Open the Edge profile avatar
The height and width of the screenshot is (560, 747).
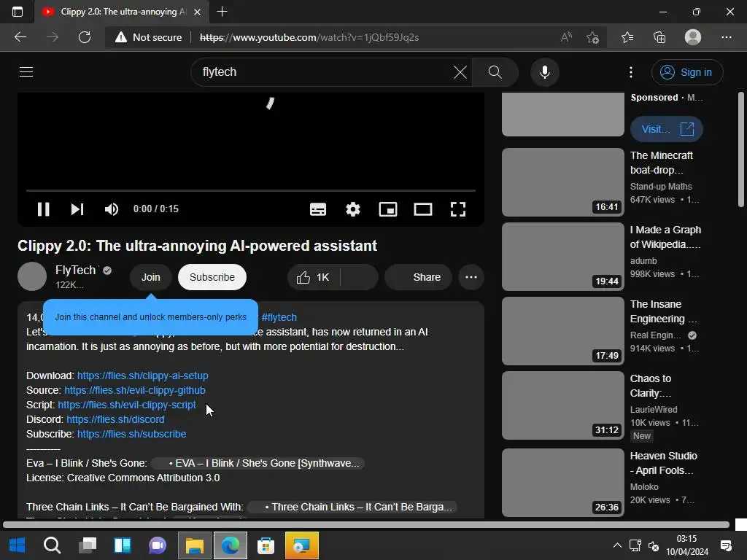pos(693,37)
